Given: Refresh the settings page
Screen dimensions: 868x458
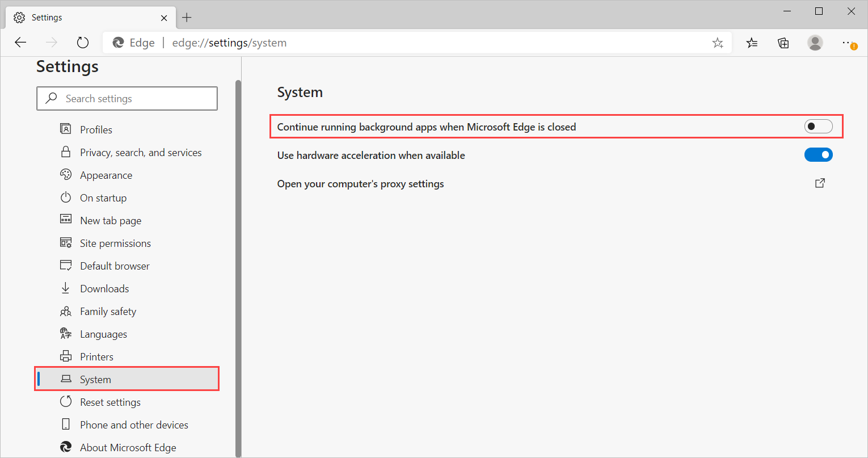Looking at the screenshot, I should 83,43.
